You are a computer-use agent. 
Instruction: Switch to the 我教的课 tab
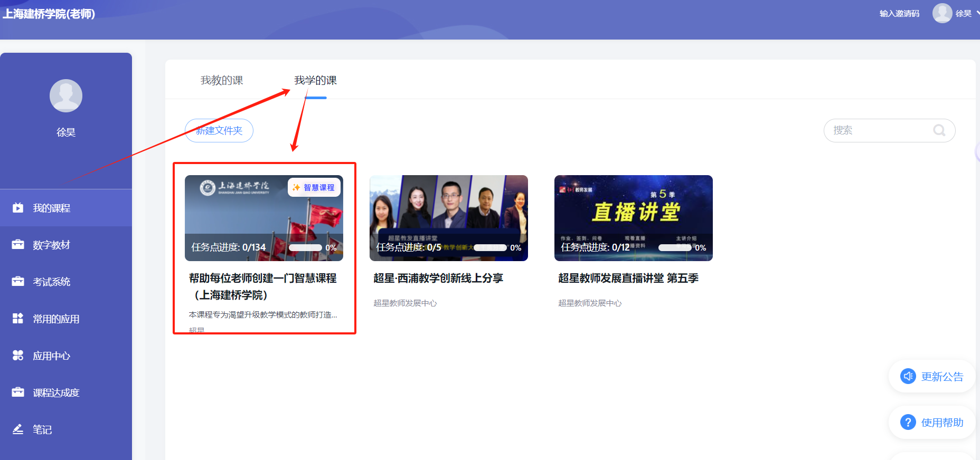click(222, 80)
